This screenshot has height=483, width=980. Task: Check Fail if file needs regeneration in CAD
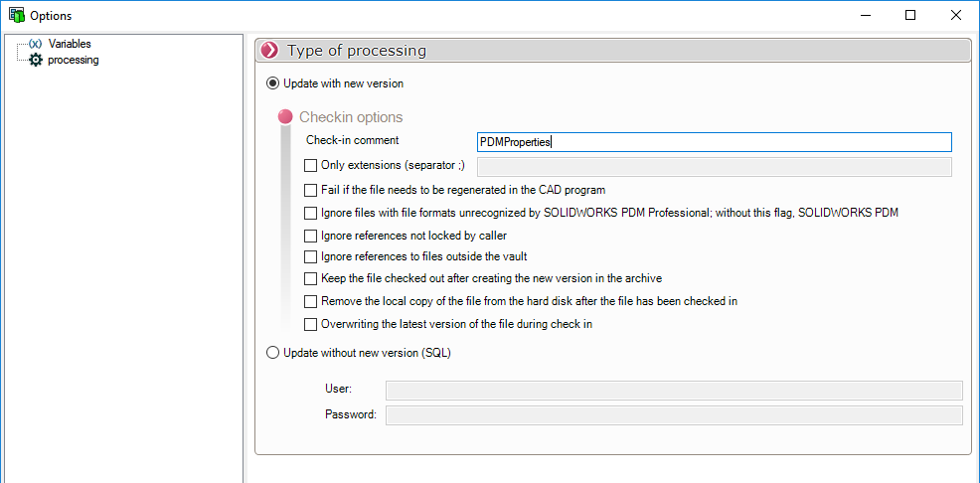[311, 190]
